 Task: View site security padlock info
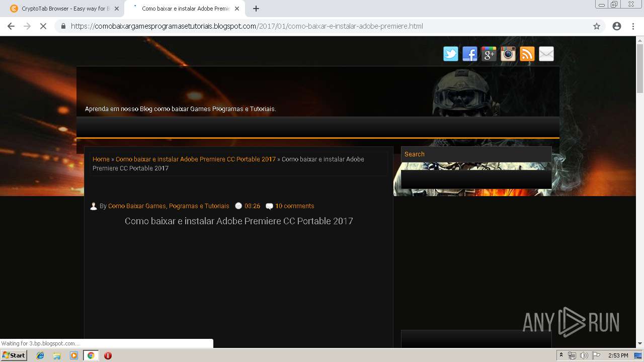[x=63, y=26]
